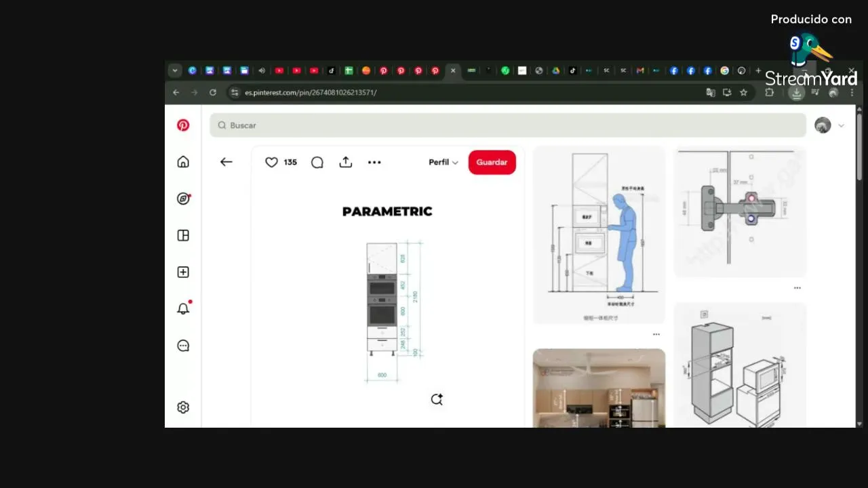The image size is (868, 488).
Task: Open the messages chat bubble icon
Action: coord(183,346)
